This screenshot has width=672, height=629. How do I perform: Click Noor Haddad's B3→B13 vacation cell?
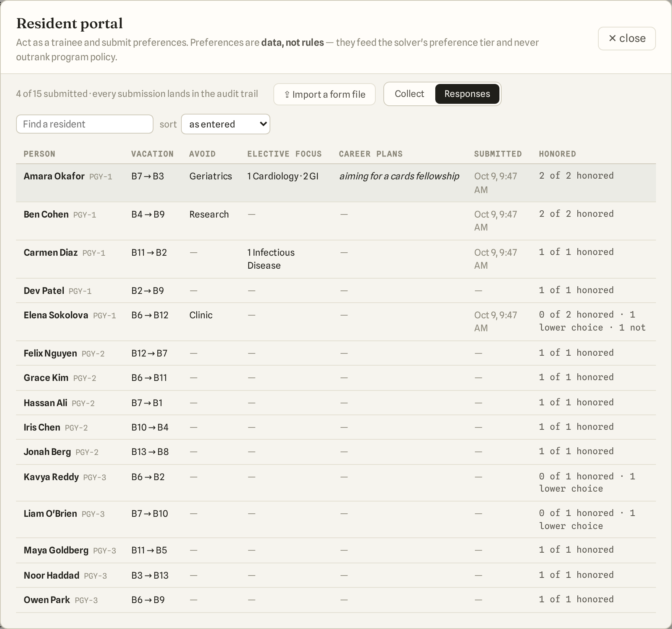tap(150, 575)
